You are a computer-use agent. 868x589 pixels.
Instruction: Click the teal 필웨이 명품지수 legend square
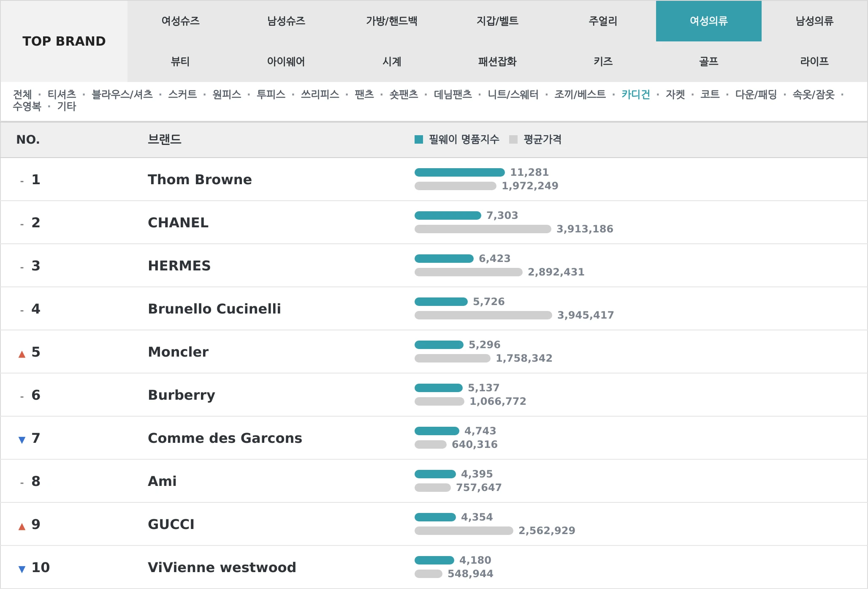(419, 139)
